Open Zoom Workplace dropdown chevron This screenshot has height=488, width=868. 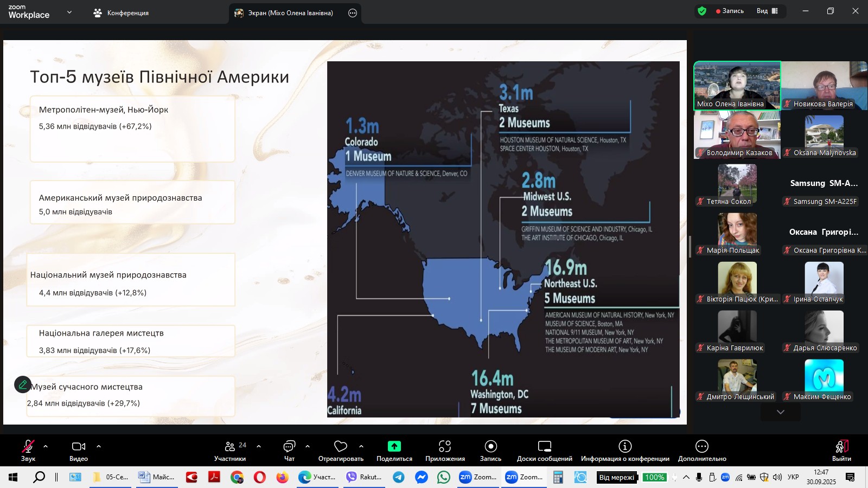point(69,12)
